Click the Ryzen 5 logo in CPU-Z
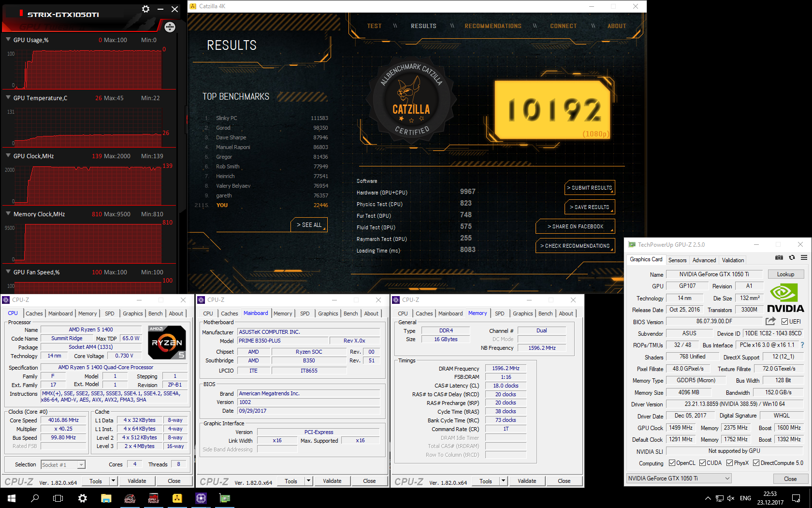This screenshot has height=508, width=812. 167,343
